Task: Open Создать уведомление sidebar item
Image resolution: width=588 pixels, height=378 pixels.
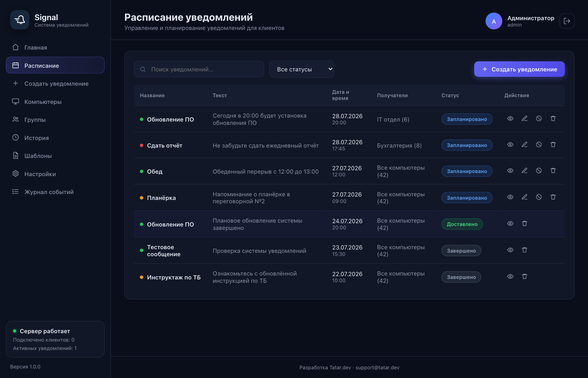Action: [x=55, y=83]
